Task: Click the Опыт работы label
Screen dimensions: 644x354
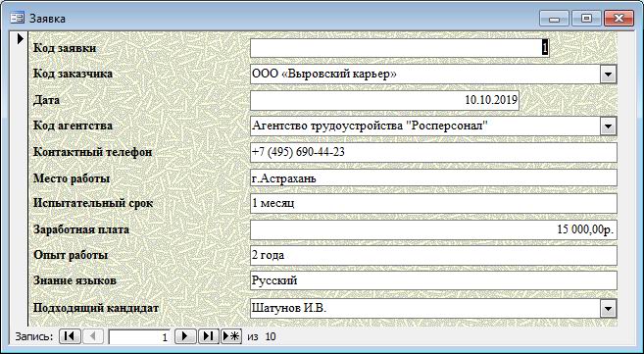Action: [71, 255]
